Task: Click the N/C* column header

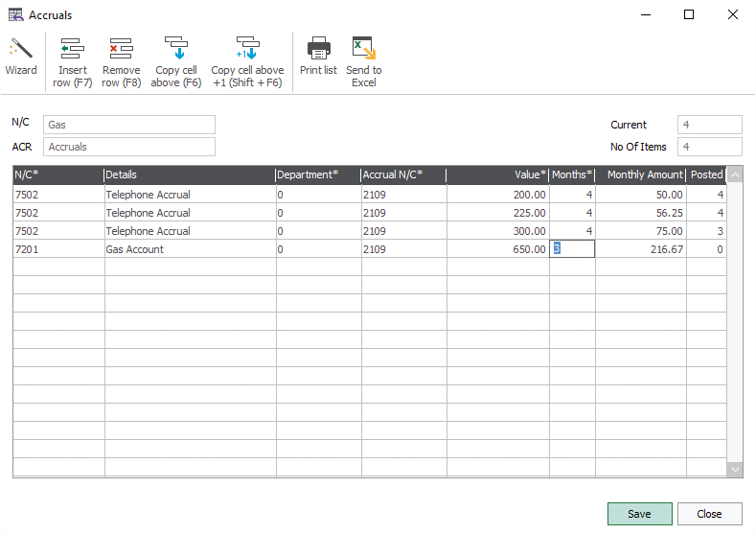Action: point(58,174)
